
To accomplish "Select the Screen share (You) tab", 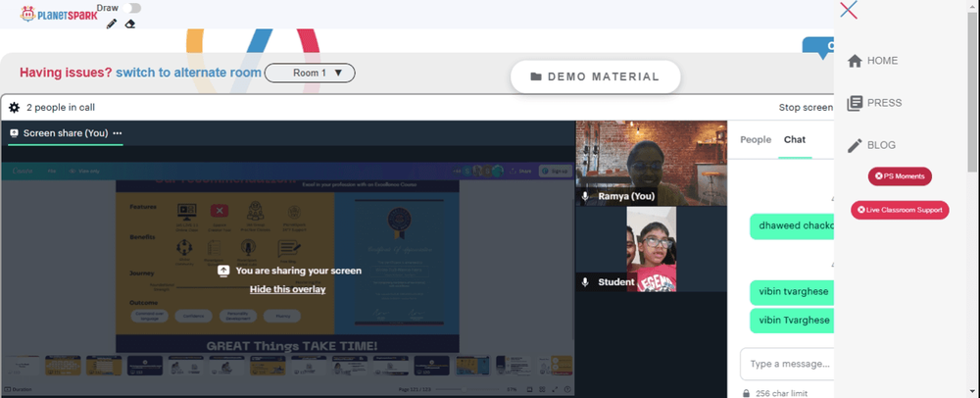I will coord(65,133).
